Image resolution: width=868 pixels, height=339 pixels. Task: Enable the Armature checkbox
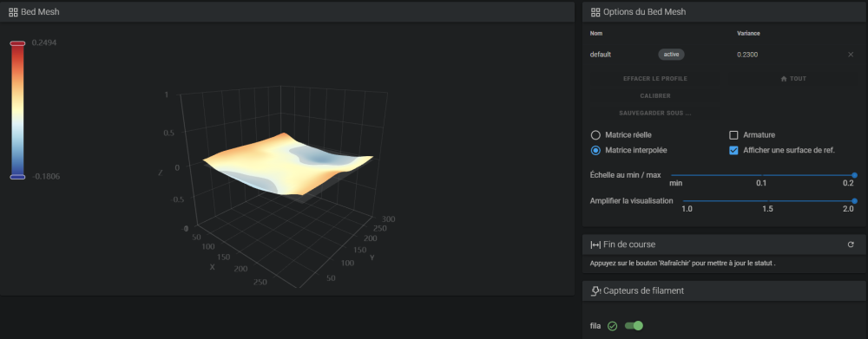734,135
